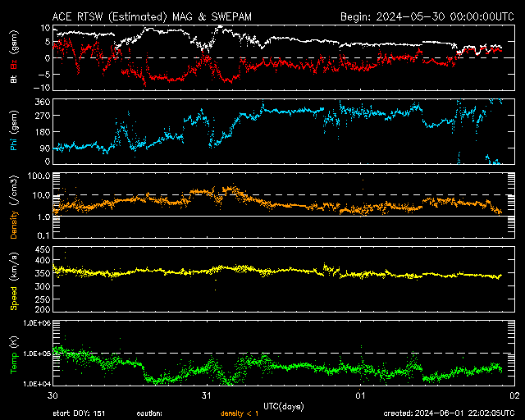525x420 pixels.
Task: Click the 'caution:' footer text
Action: coord(149,413)
